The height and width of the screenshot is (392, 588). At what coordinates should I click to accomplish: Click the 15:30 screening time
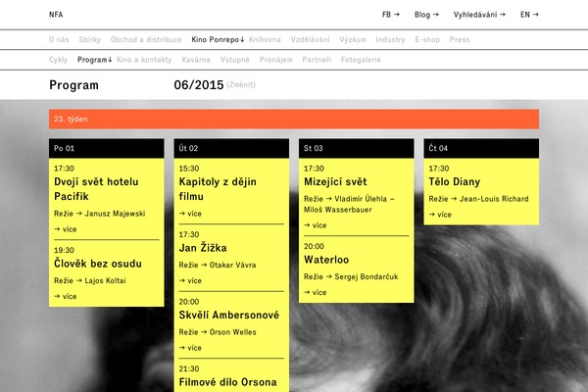tap(189, 169)
